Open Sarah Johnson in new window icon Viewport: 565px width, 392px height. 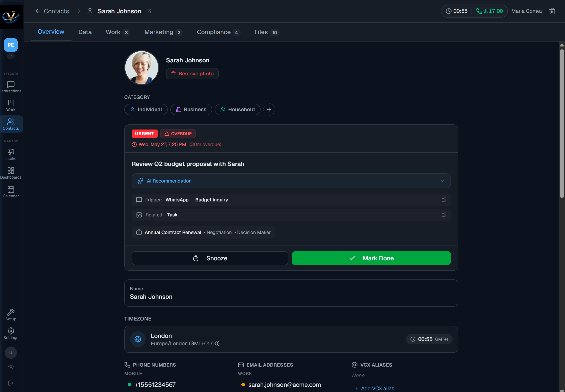click(149, 11)
